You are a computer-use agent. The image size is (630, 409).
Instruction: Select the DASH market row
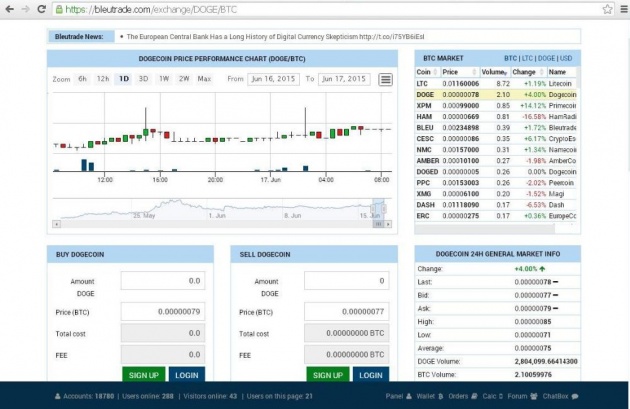(x=496, y=205)
